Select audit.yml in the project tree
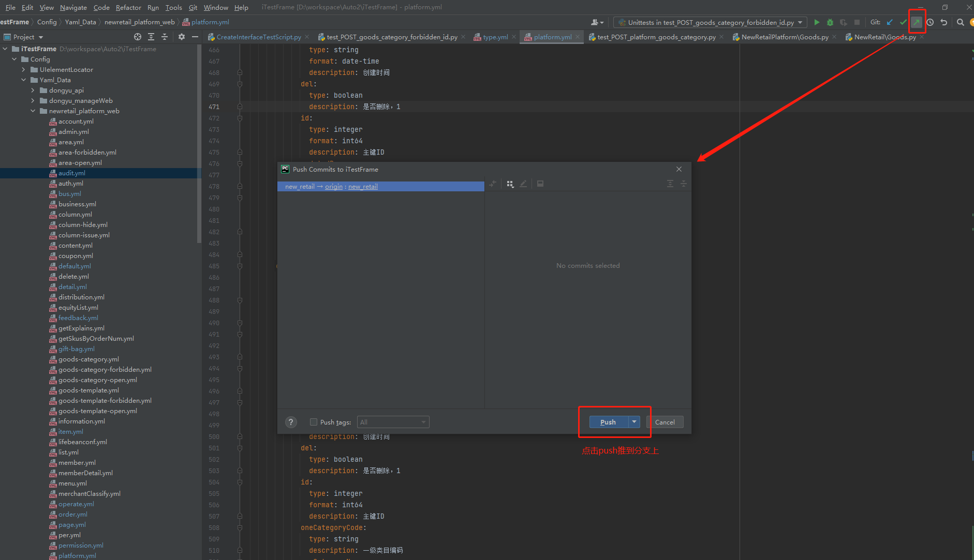This screenshot has height=560, width=974. click(x=72, y=173)
